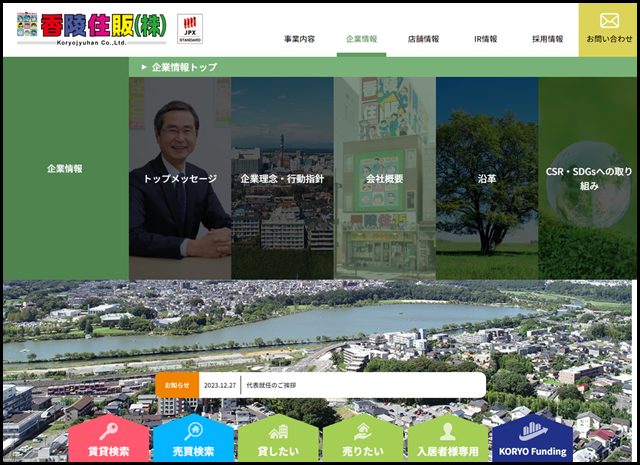Screen dimensions: 640x465
Task: Open the 事業内容 menu
Action: (299, 39)
